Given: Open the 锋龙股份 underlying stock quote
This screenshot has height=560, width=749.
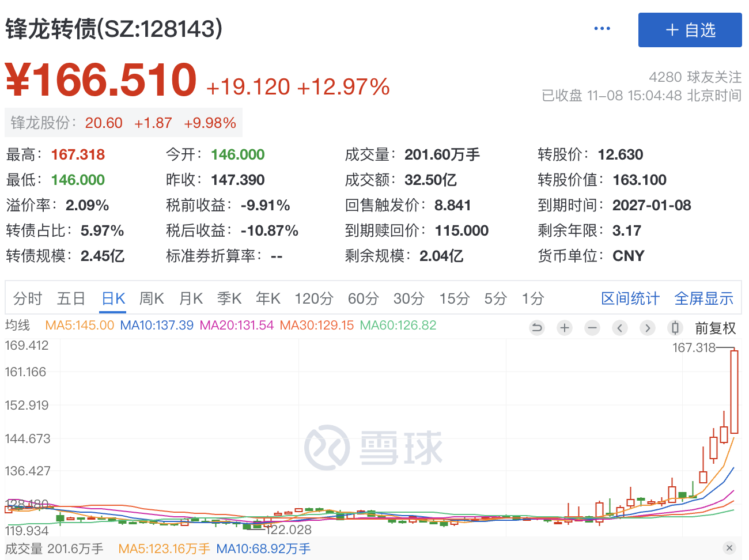Looking at the screenshot, I should point(123,123).
